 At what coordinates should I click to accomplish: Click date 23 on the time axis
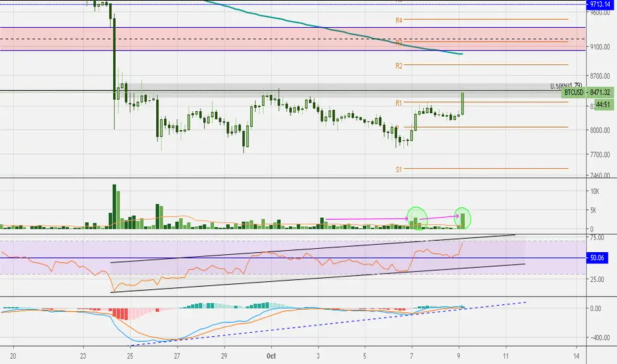pyautogui.click(x=83, y=356)
